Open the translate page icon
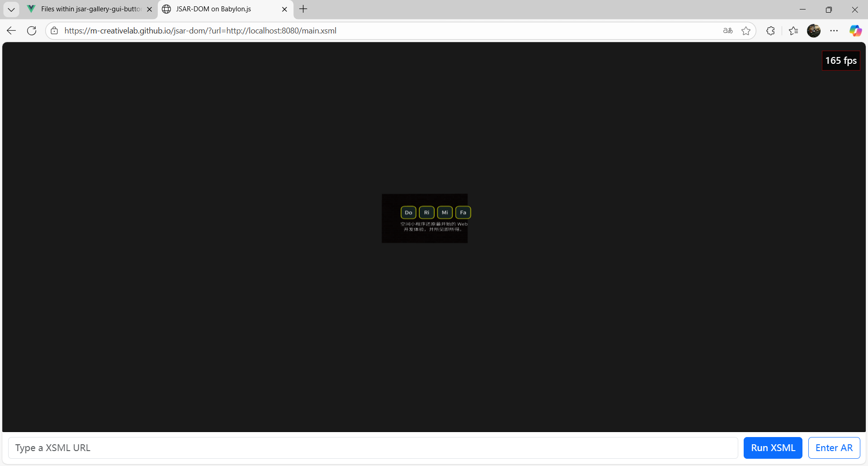The image size is (868, 466). point(728,31)
